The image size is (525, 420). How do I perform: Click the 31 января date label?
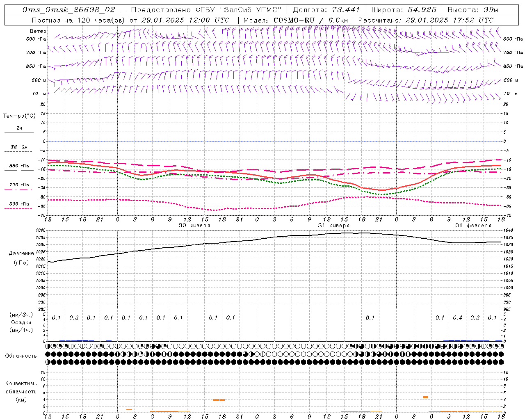pos(334,226)
